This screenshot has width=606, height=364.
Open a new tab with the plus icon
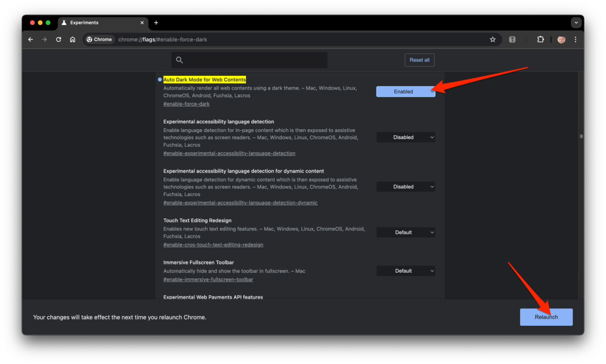156,23
